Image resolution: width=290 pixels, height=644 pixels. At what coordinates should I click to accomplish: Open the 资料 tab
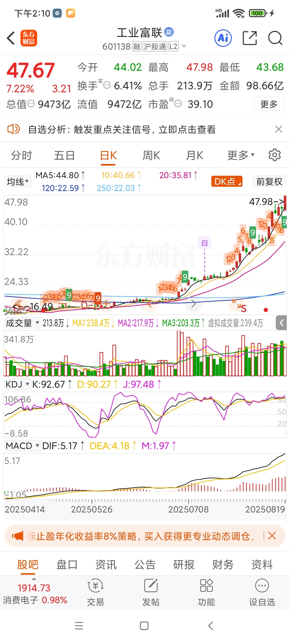pyautogui.click(x=262, y=564)
